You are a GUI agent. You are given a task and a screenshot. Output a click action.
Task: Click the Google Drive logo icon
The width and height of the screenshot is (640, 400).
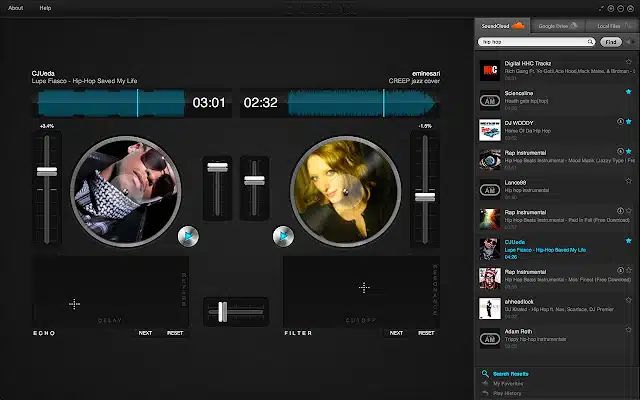coord(573,25)
